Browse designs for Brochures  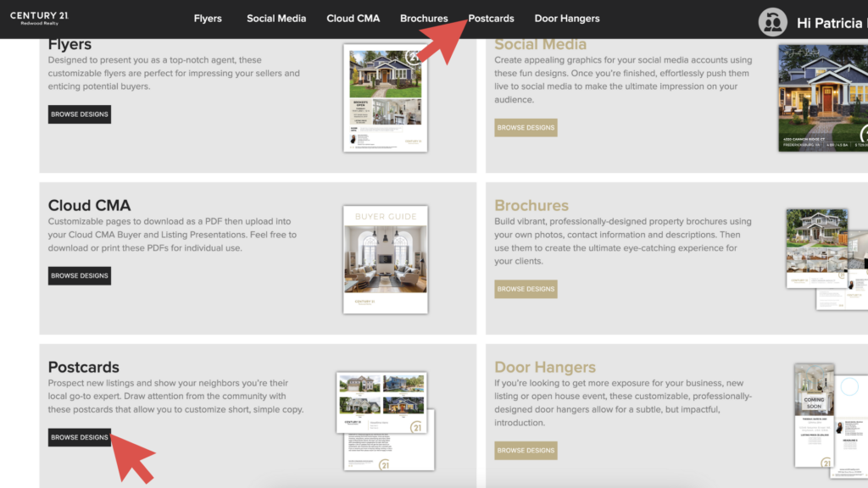pos(526,289)
